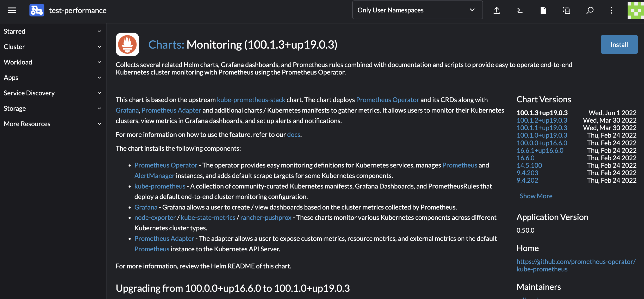Select chart version 16.6.0

pos(526,158)
